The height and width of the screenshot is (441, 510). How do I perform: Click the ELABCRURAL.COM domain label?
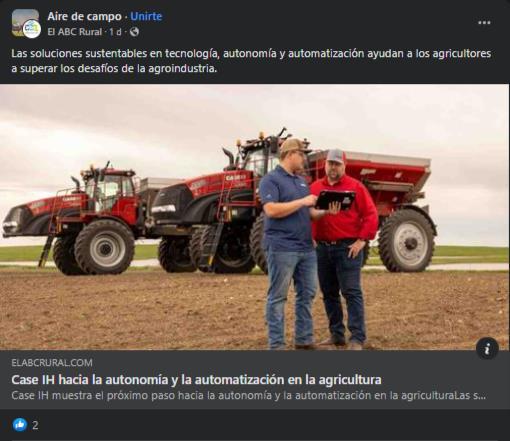pyautogui.click(x=52, y=363)
